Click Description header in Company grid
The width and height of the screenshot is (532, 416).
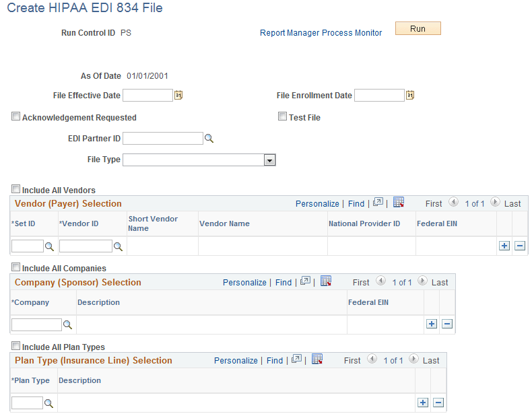pyautogui.click(x=98, y=302)
